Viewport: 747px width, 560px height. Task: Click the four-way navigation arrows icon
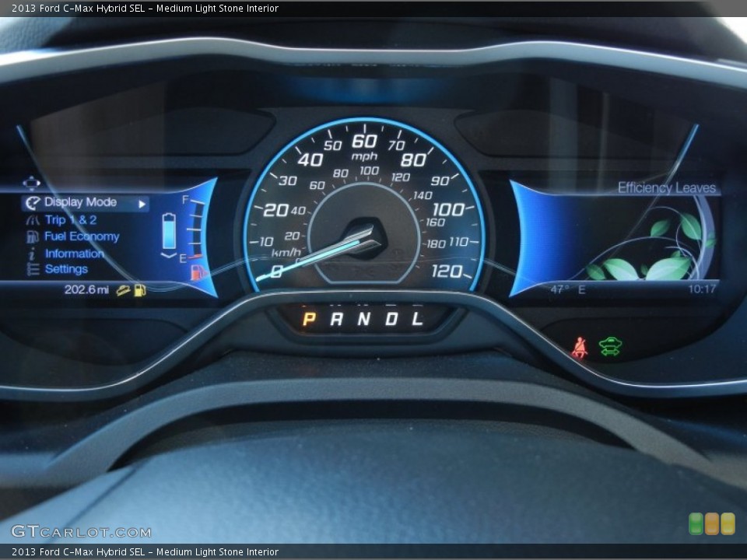31,183
